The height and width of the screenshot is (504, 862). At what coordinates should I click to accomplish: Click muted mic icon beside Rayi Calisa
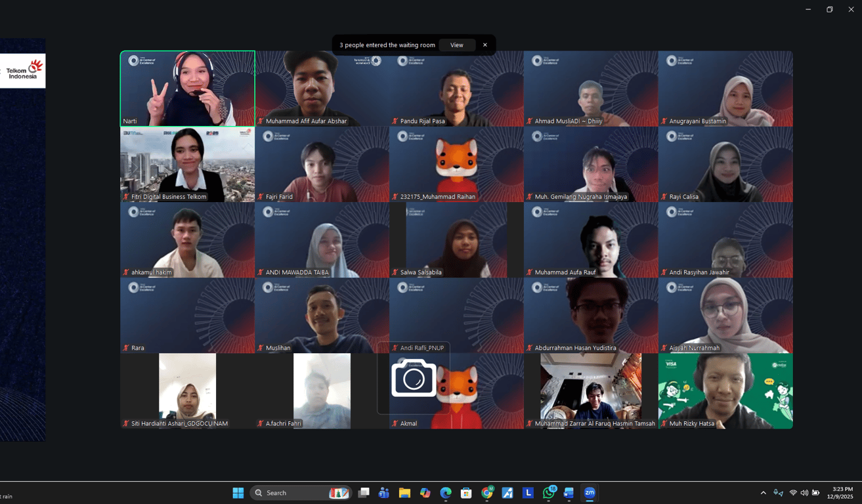pyautogui.click(x=664, y=197)
